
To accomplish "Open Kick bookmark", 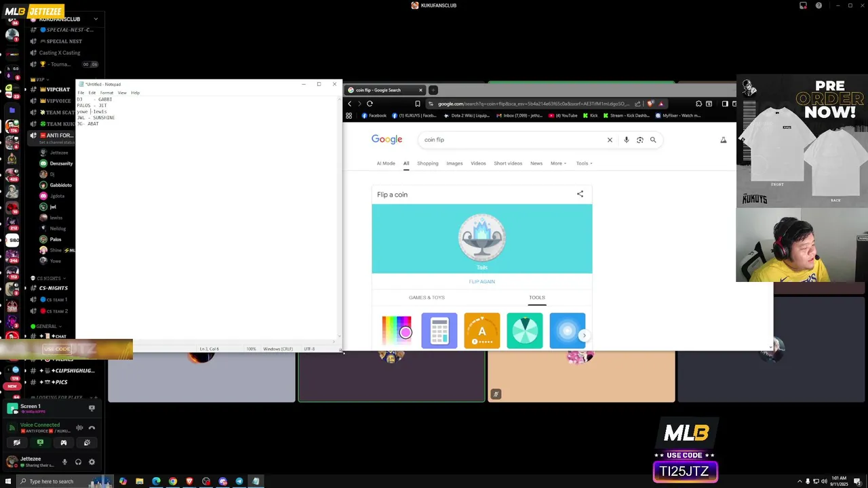I will [x=589, y=116].
